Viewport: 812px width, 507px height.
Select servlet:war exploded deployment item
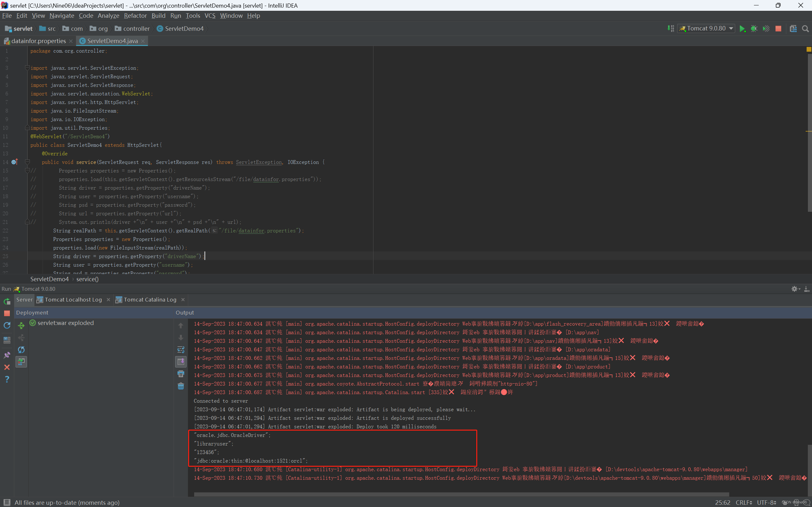[x=65, y=323]
